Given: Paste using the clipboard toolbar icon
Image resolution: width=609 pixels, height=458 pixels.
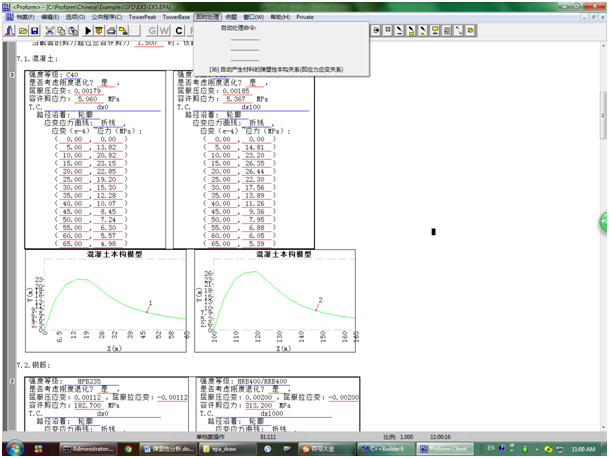Looking at the screenshot, I should pyautogui.click(x=73, y=30).
